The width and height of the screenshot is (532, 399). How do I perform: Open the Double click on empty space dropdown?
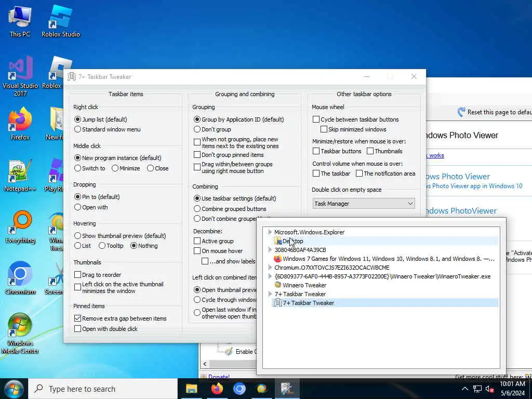coord(363,204)
